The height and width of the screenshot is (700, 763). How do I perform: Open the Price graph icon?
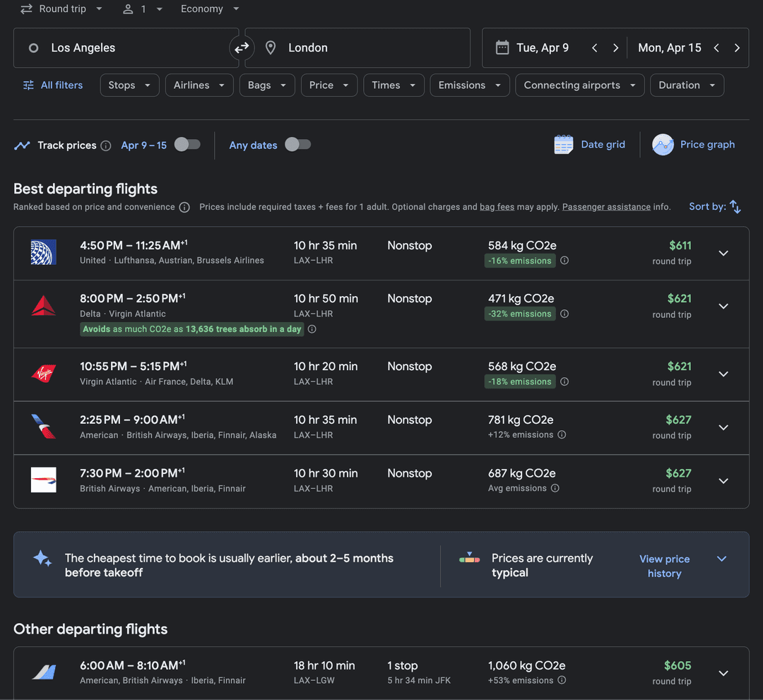click(663, 145)
